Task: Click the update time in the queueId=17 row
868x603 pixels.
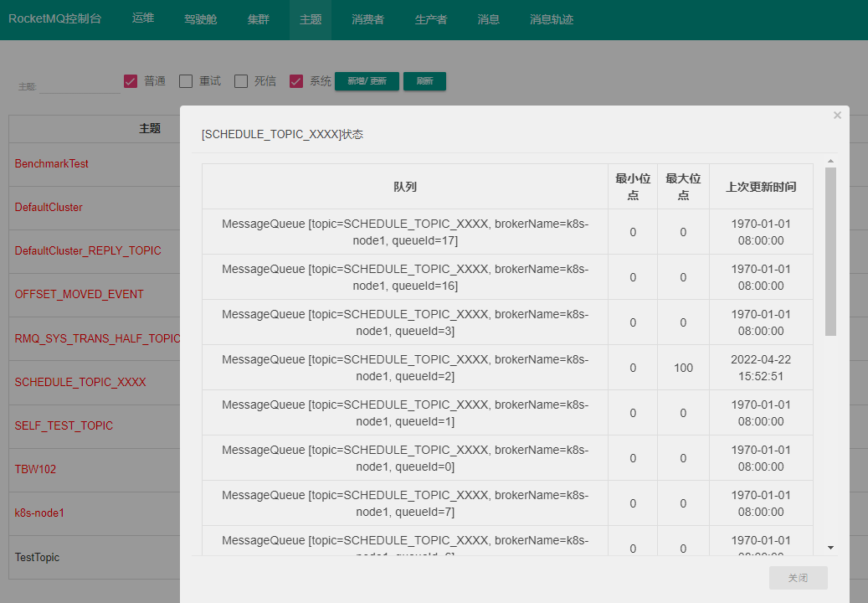Action: click(761, 232)
